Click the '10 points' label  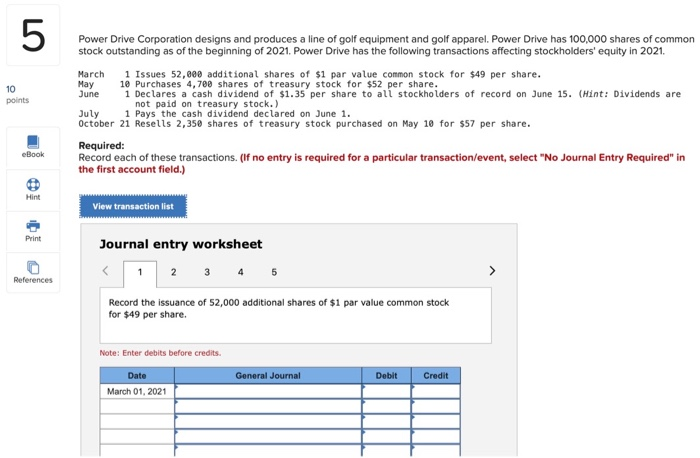click(17, 95)
